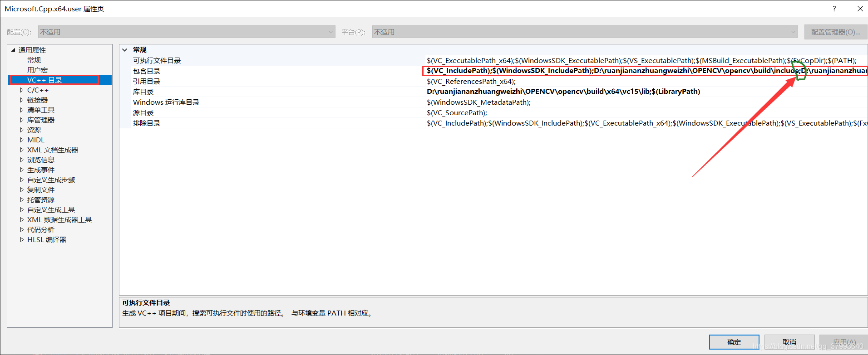Open the 配置 dropdown
This screenshot has height=355, width=868.
pos(187,32)
